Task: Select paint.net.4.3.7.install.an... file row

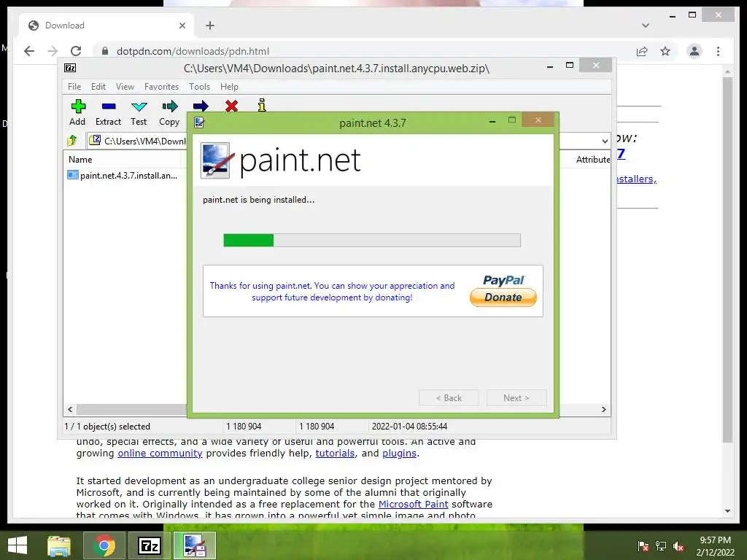Action: click(x=123, y=175)
